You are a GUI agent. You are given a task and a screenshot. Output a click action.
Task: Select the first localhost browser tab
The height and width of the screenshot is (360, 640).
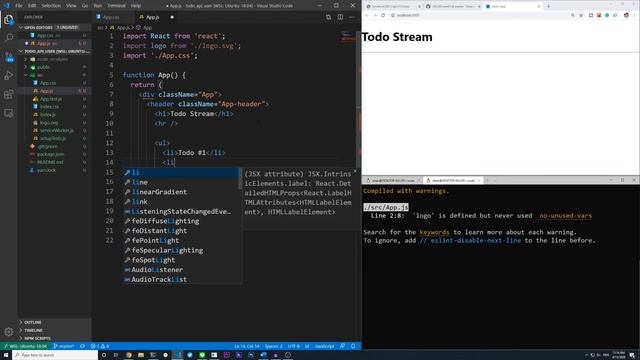tap(393, 7)
